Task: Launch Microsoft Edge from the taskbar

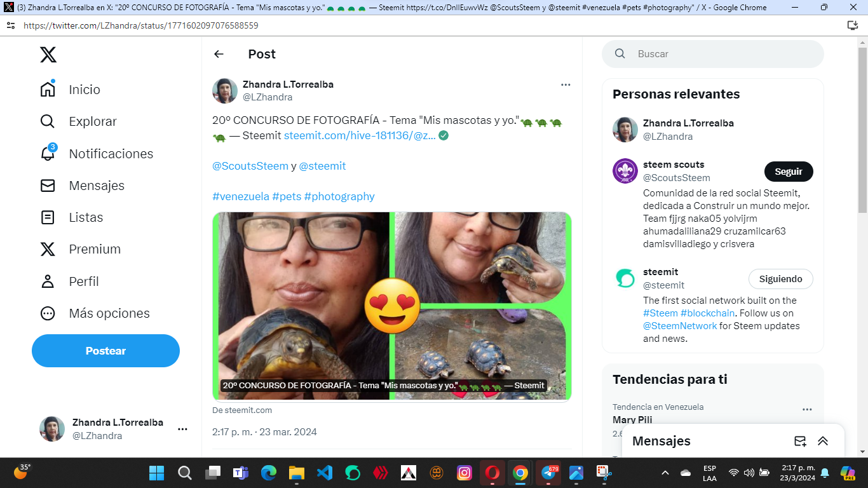Action: coord(269,473)
